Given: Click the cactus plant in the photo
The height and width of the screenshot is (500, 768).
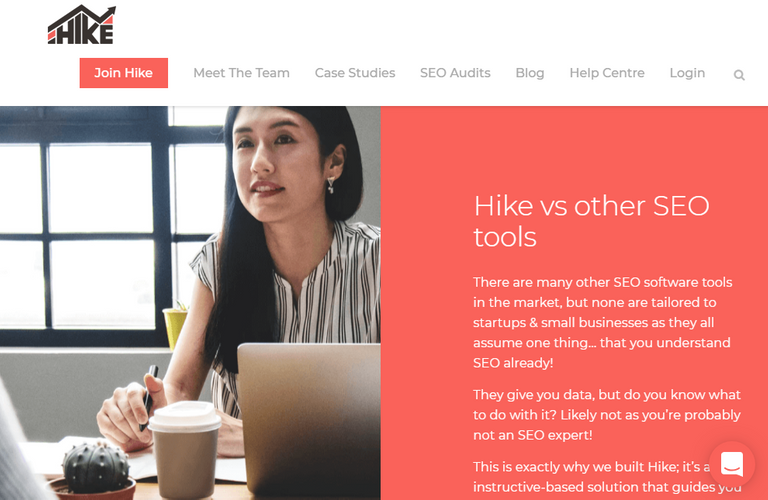Looking at the screenshot, I should click(x=95, y=468).
